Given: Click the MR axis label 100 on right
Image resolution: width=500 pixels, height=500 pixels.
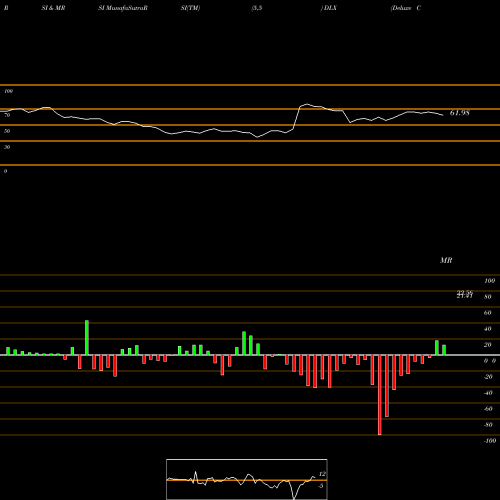Looking at the screenshot, I should (x=489, y=281).
